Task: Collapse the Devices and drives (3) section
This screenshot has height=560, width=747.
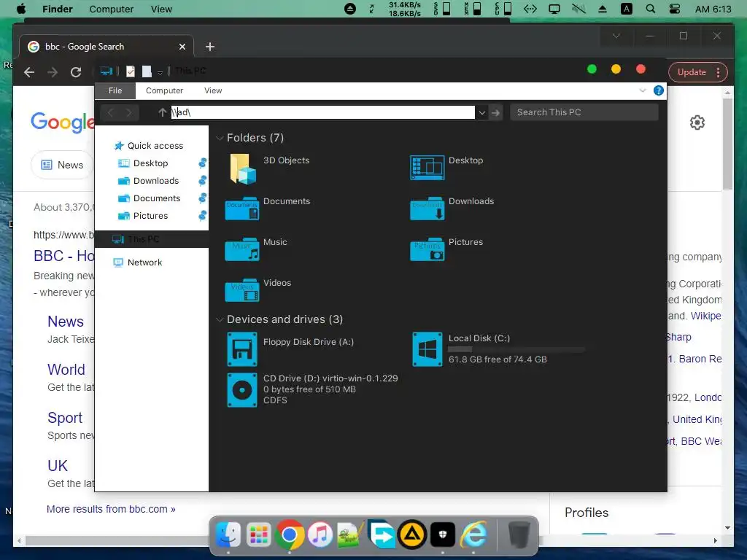Action: click(x=220, y=319)
